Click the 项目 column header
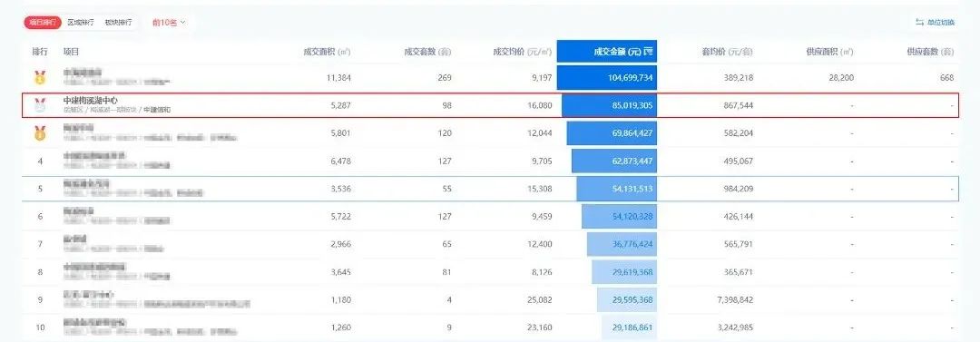This screenshot has height=342, width=980. coord(72,52)
